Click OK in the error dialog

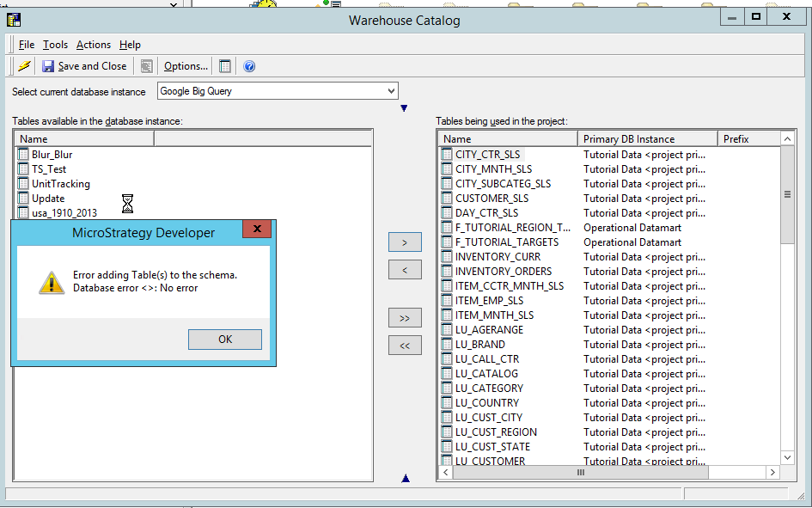(x=225, y=340)
